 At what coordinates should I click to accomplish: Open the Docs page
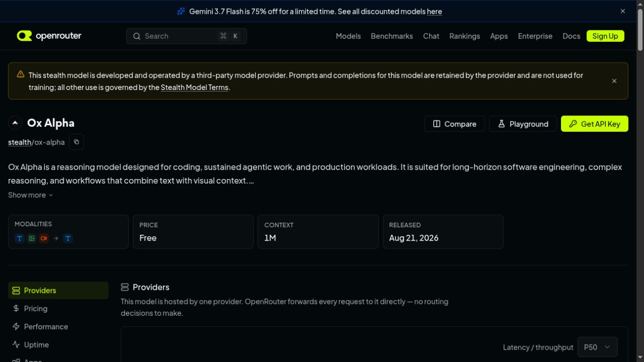pyautogui.click(x=571, y=36)
